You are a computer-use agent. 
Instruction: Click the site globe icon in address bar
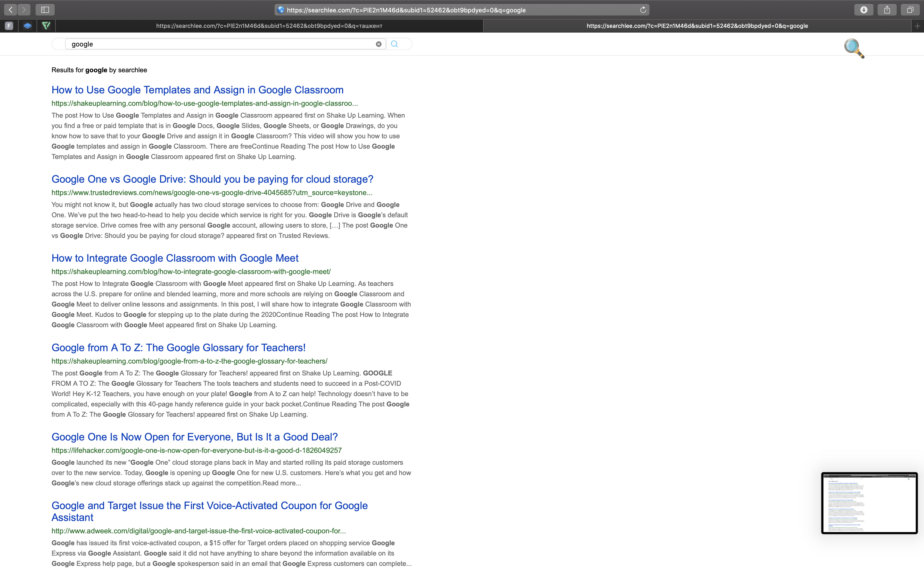tap(281, 10)
